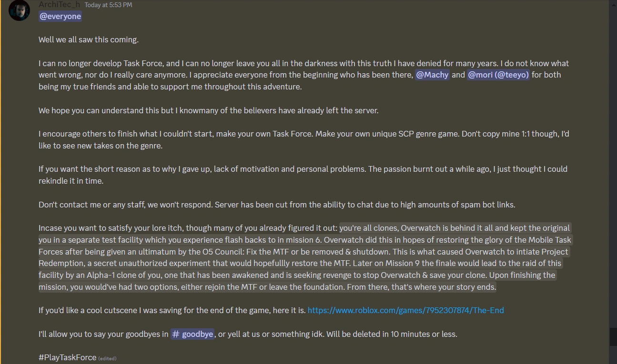
Task: Open the @mori (@teeyo) mention
Action: point(498,75)
